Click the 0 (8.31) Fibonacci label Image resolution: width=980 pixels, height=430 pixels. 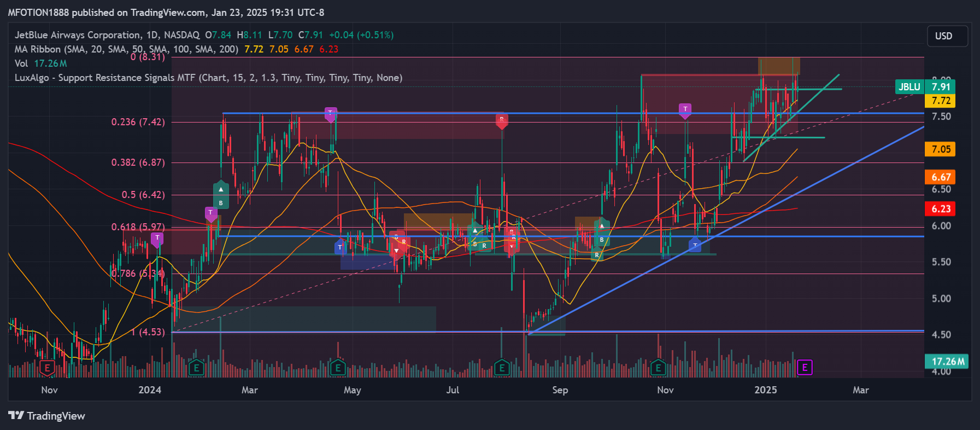pos(148,57)
